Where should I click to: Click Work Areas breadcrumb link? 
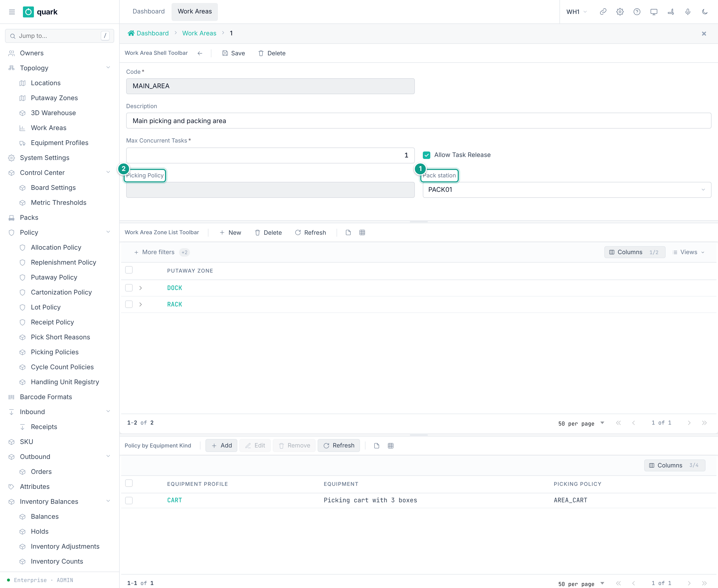(199, 33)
